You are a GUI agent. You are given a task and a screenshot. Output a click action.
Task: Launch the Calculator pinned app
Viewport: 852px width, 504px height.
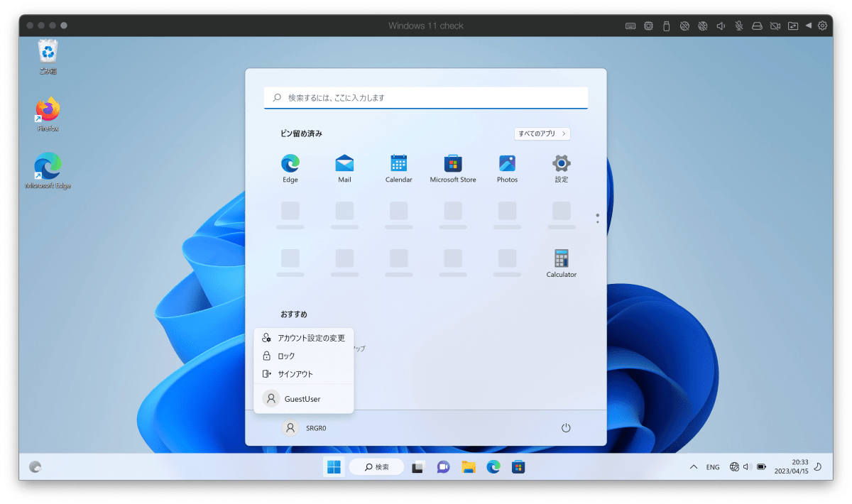(x=562, y=263)
